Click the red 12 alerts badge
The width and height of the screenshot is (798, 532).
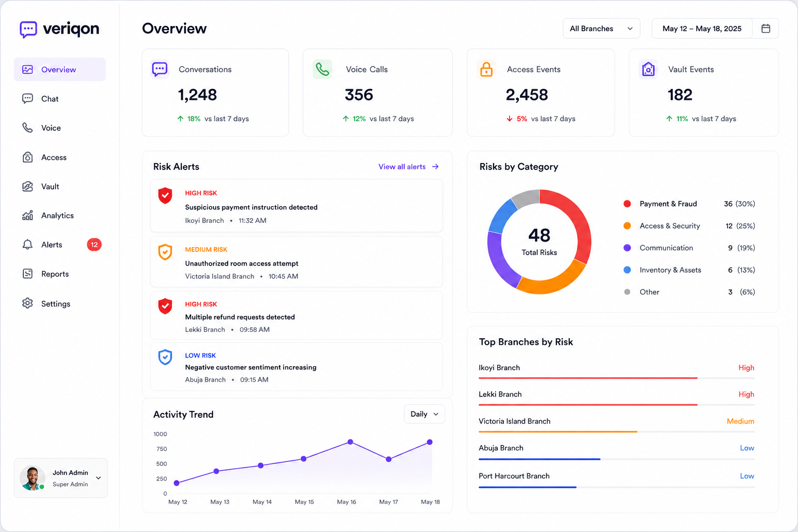[x=94, y=245]
